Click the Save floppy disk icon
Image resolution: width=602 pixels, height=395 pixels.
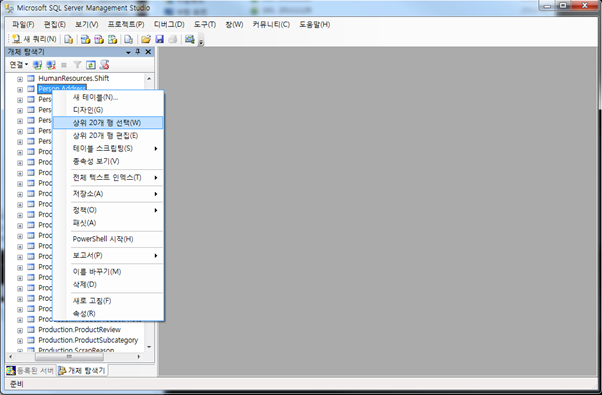pos(159,39)
